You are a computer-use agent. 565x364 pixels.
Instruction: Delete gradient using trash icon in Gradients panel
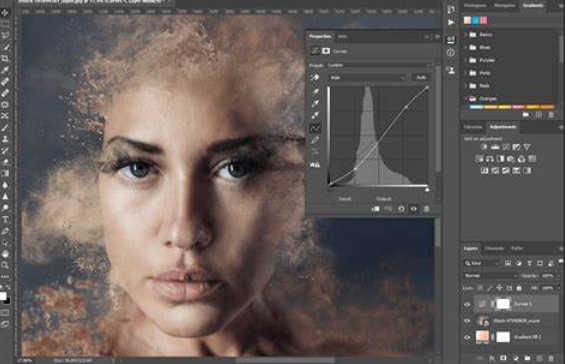[x=551, y=115]
